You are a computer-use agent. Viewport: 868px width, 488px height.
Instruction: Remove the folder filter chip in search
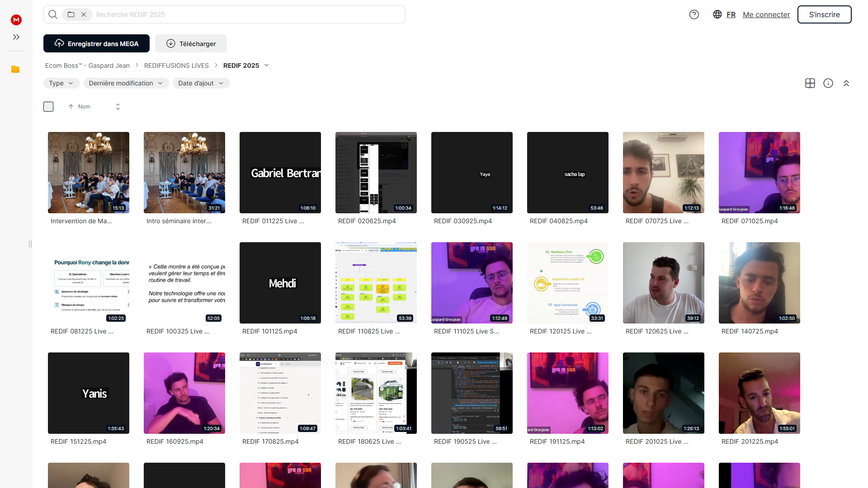point(84,14)
